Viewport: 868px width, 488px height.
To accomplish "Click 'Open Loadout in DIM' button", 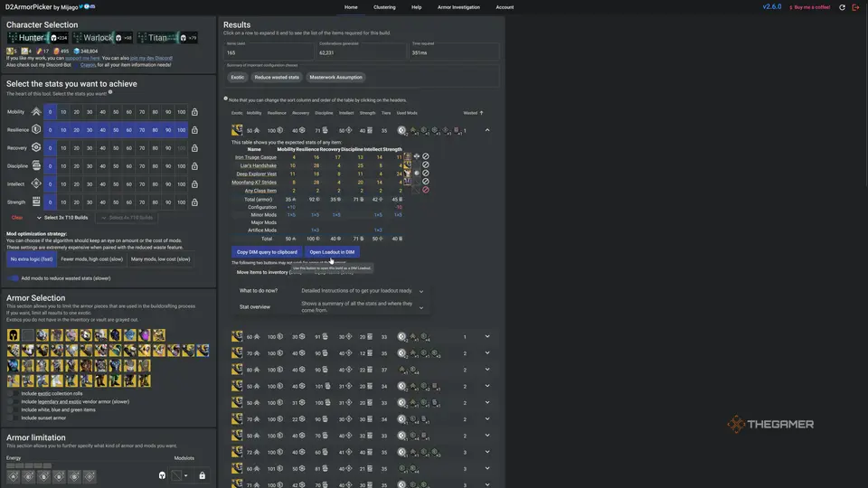I will coord(332,252).
